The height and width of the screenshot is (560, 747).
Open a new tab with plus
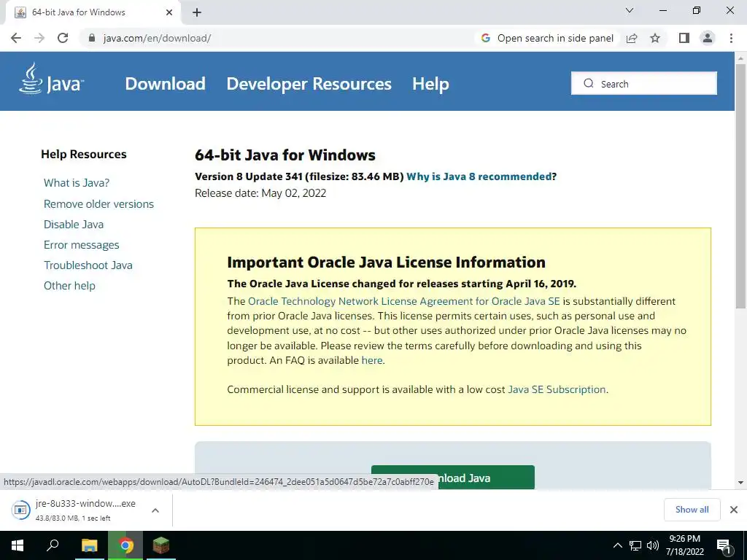[x=197, y=12]
